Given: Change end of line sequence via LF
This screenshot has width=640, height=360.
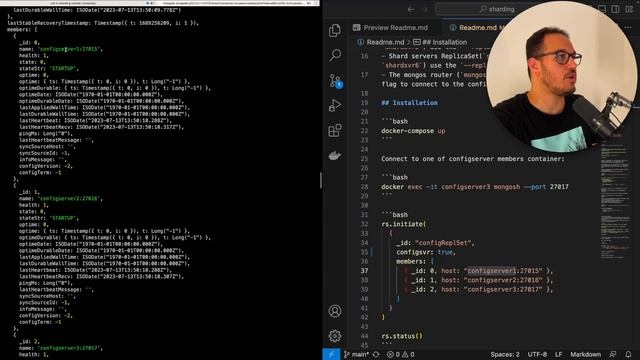Looking at the screenshot, I should pos(558,354).
